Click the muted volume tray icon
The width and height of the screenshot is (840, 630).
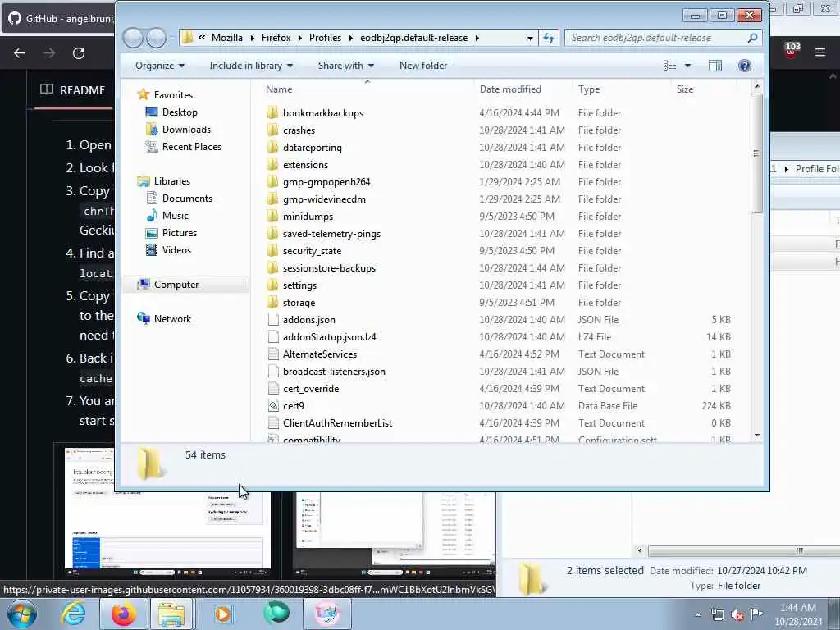[737, 614]
